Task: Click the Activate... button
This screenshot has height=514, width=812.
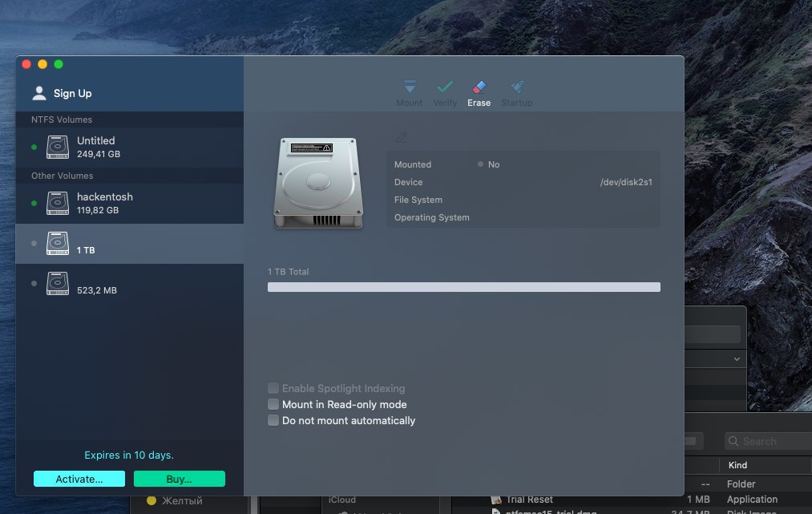Action: pos(79,479)
